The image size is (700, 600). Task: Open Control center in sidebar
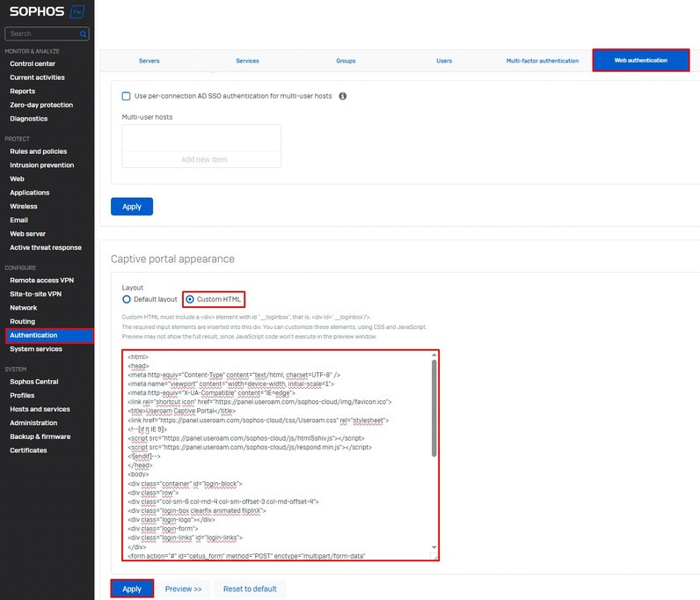click(x=33, y=64)
